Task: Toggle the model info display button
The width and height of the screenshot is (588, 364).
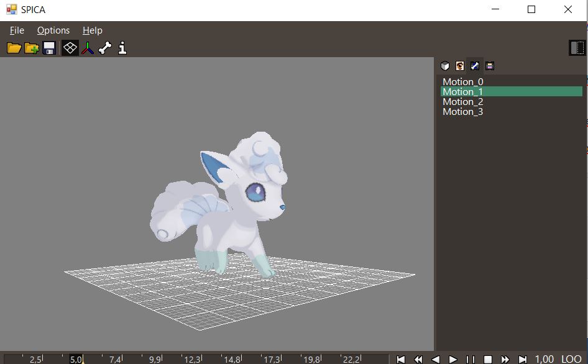Action: [122, 48]
